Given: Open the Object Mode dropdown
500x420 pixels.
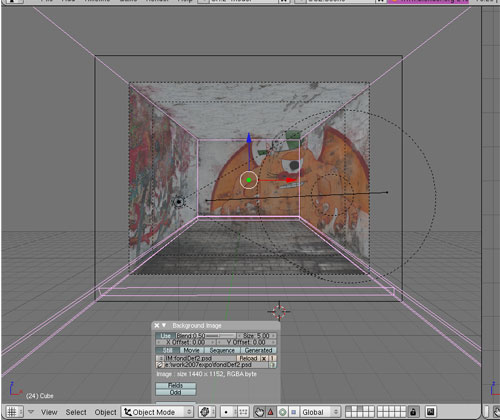Looking at the screenshot, I should (x=157, y=412).
